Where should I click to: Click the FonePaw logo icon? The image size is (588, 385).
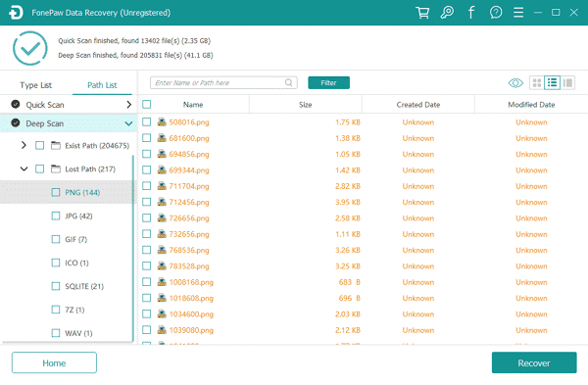[16, 13]
